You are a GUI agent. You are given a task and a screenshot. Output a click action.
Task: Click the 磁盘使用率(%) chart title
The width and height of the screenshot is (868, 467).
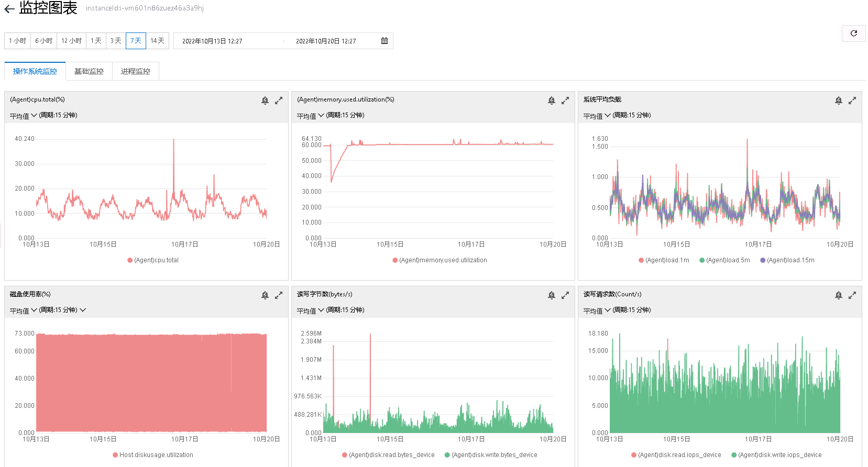click(x=30, y=294)
